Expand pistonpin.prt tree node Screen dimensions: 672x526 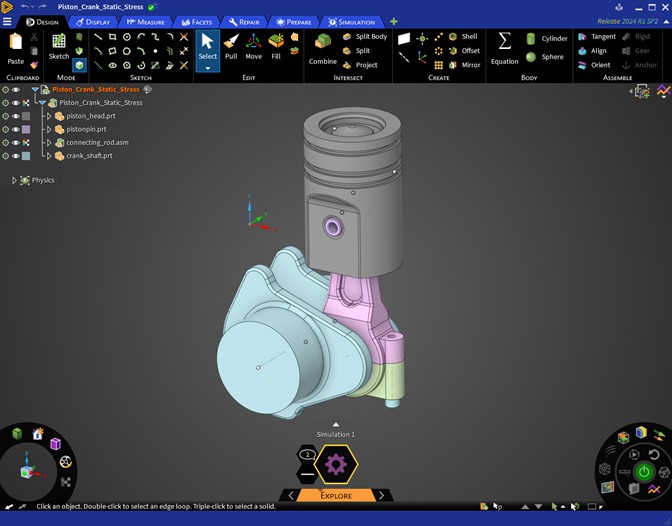[x=49, y=129]
